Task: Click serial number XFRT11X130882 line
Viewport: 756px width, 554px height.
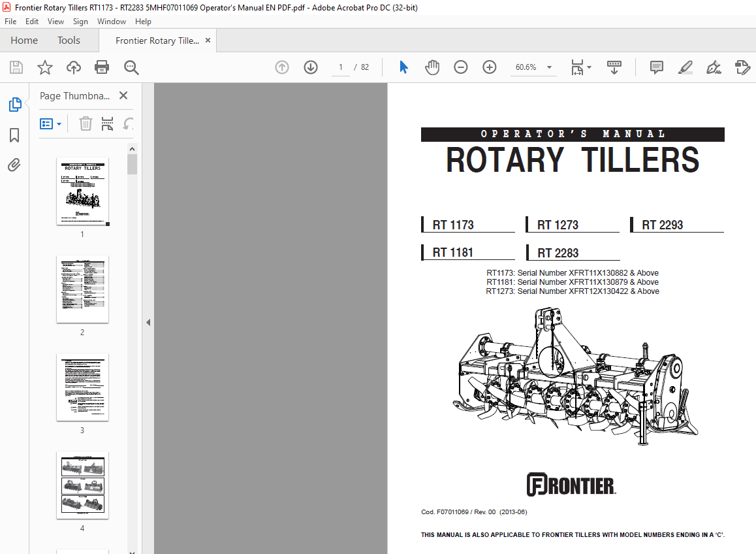Action: click(x=573, y=272)
